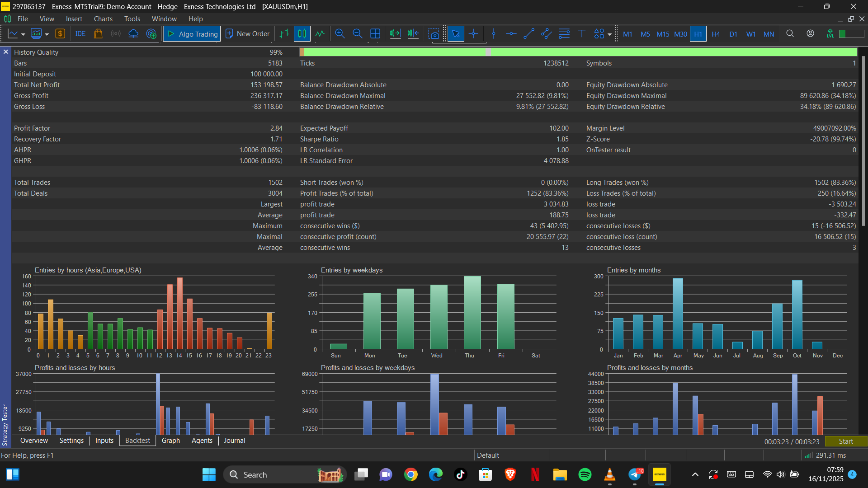Viewport: 868px width, 488px height.
Task: Toggle chart auto scroll to end
Action: pos(395,34)
